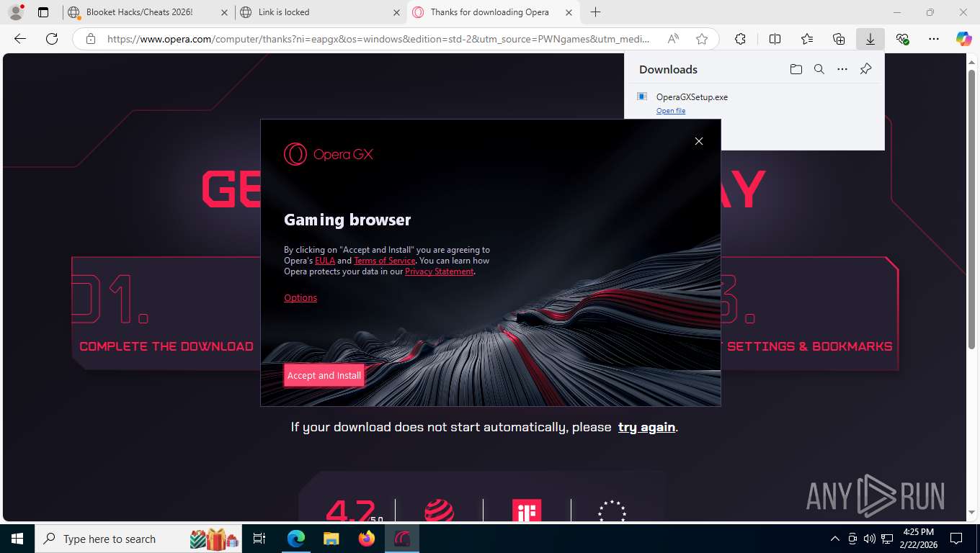This screenshot has width=980, height=553.
Task: Click the try again download link
Action: (x=646, y=427)
